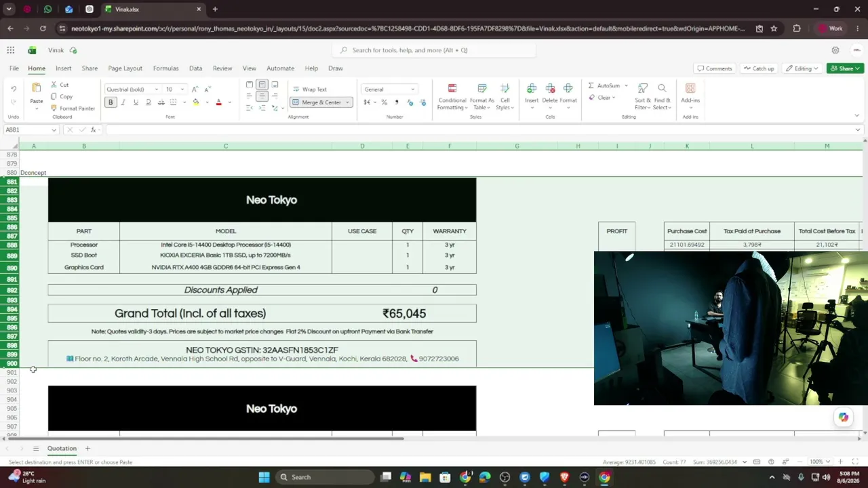
Task: Open the Comments pane button
Action: pyautogui.click(x=715, y=68)
